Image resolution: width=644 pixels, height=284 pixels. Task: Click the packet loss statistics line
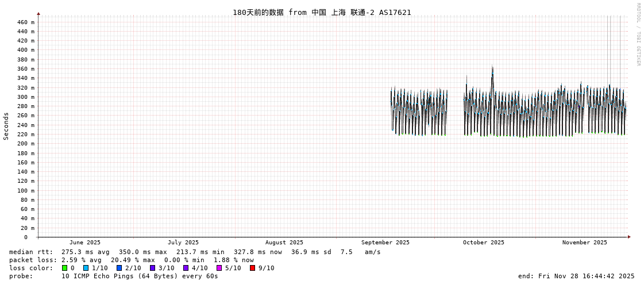pyautogui.click(x=131, y=260)
